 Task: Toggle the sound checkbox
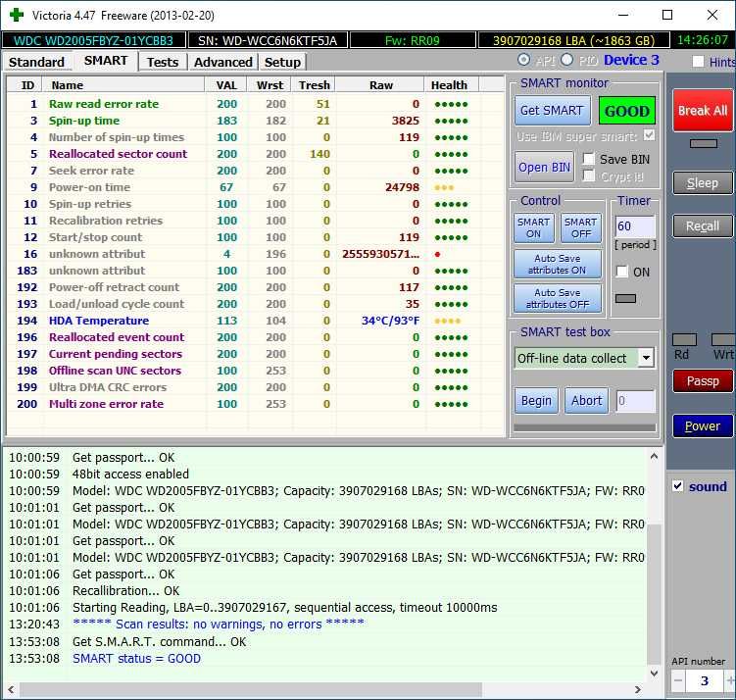[x=678, y=486]
